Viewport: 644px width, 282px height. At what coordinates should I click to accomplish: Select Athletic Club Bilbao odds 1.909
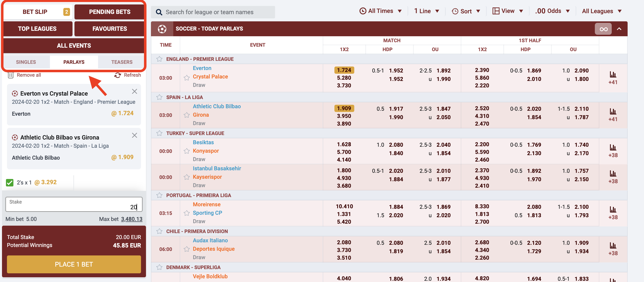[344, 108]
